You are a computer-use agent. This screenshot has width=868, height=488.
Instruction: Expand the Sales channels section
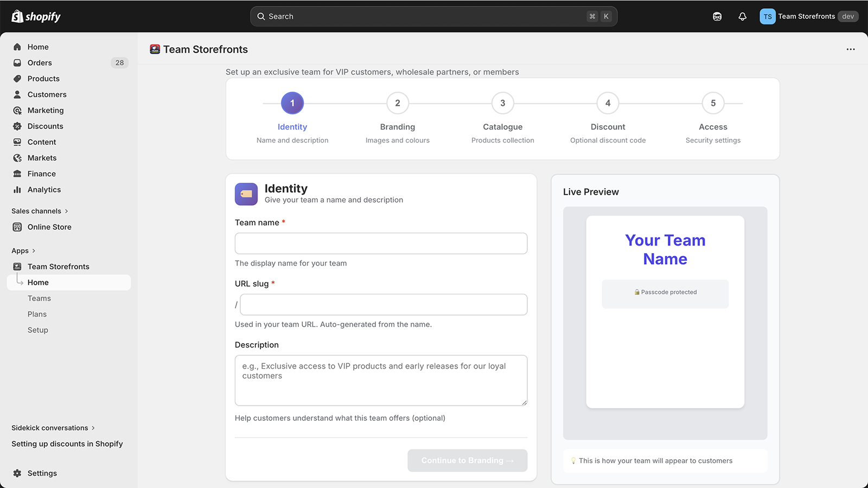click(39, 211)
